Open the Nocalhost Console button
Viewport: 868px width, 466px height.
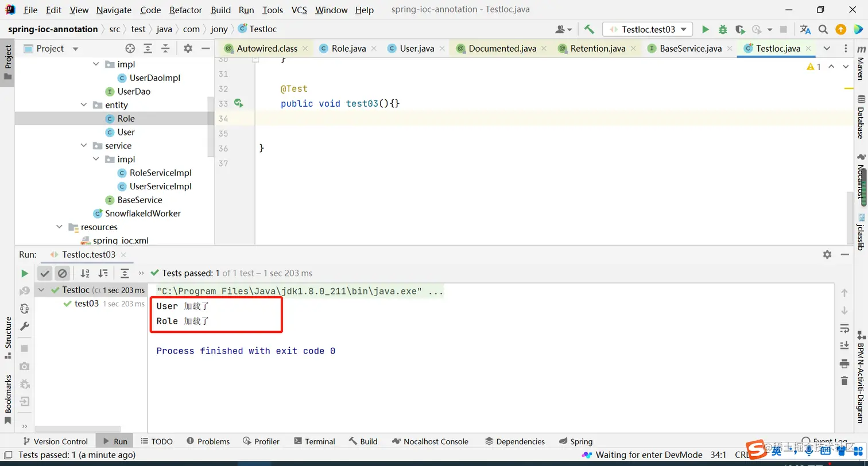pos(430,441)
